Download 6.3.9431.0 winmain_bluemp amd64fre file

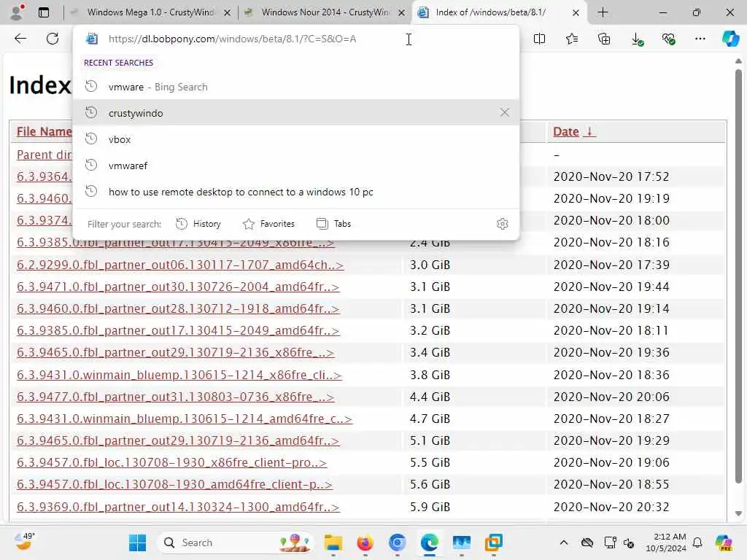point(185,419)
